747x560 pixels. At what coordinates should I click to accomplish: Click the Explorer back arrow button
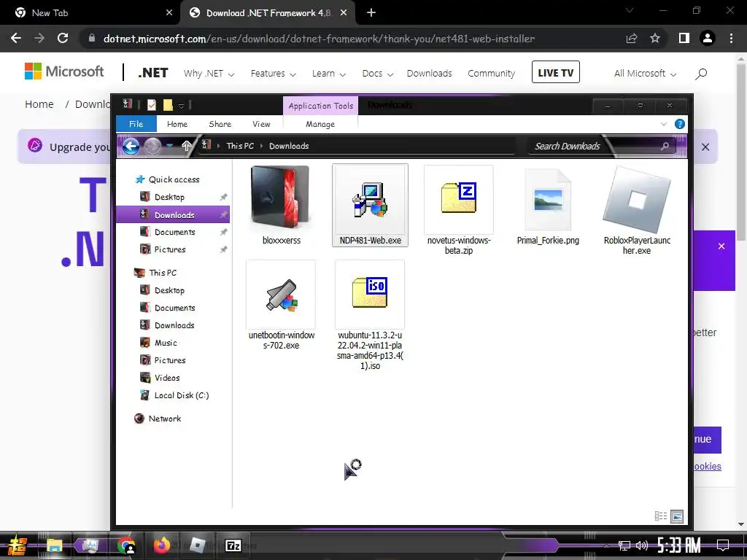(x=131, y=146)
